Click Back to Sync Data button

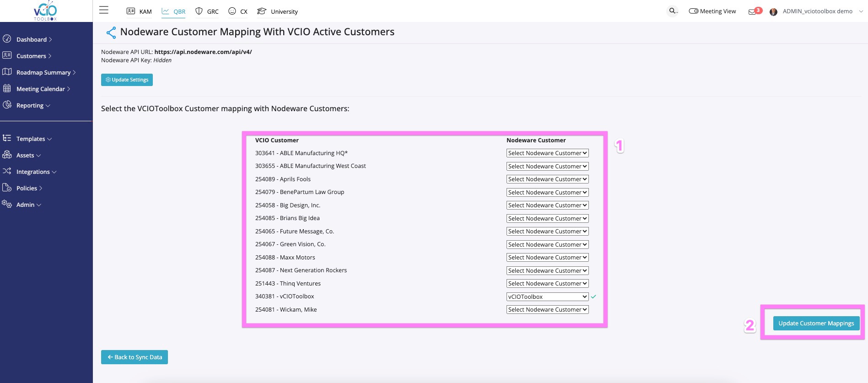tap(135, 357)
